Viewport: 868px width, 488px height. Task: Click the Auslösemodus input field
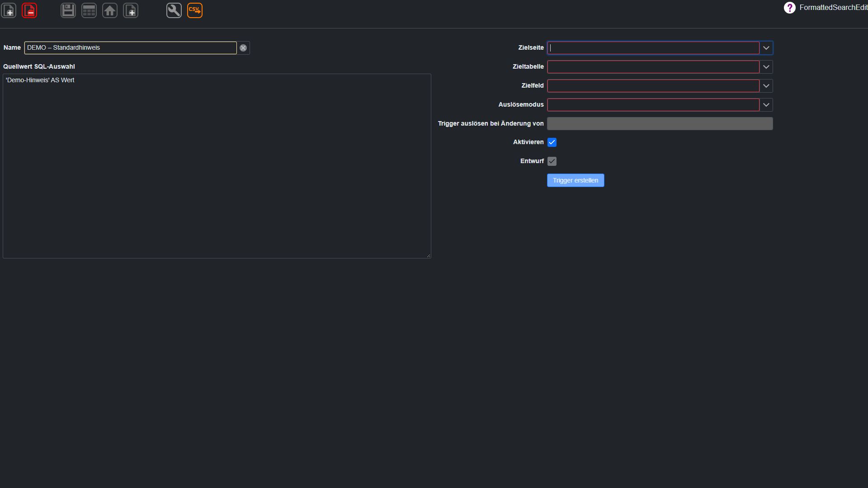click(x=653, y=105)
